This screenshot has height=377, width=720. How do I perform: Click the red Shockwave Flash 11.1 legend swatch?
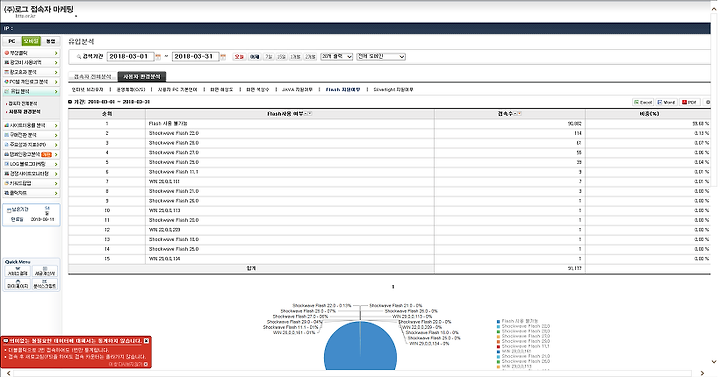(498, 347)
